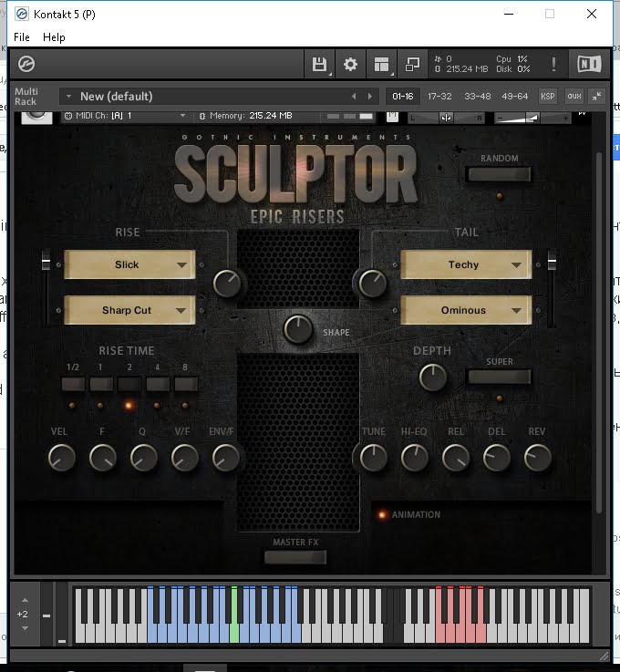Switch to rack page 17-32
This screenshot has height=672, width=620.
(x=439, y=96)
